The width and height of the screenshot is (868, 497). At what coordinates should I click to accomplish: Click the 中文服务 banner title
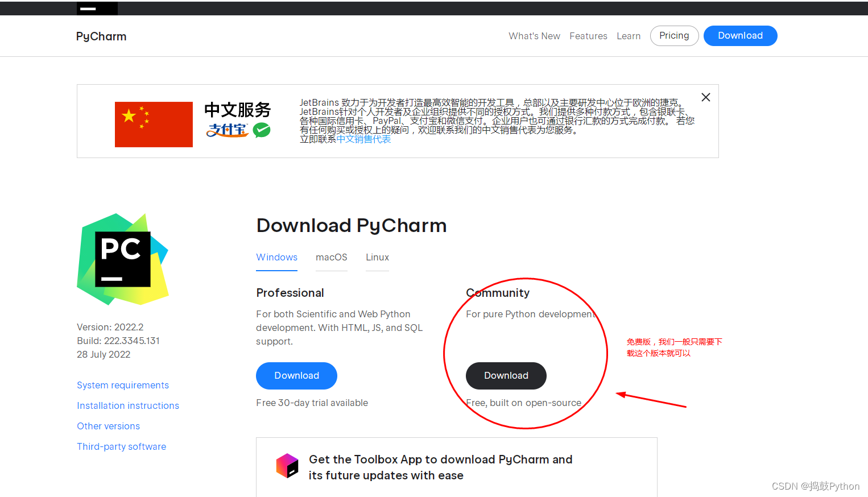[238, 110]
